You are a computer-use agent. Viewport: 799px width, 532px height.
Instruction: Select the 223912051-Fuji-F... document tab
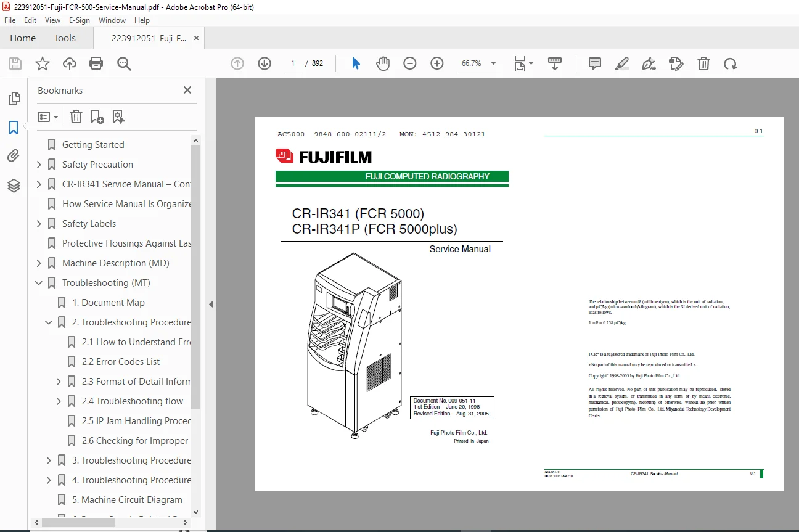[x=149, y=38]
